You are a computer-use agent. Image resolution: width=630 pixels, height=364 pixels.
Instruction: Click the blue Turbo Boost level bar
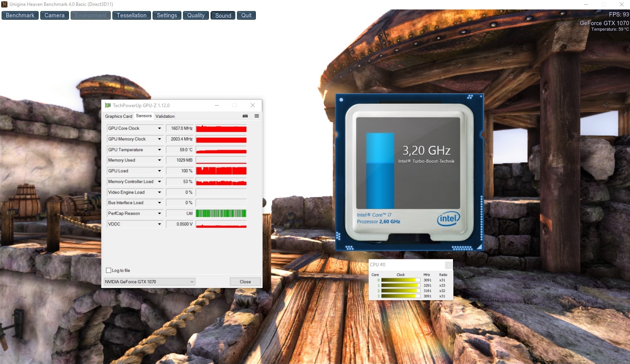pyautogui.click(x=380, y=171)
